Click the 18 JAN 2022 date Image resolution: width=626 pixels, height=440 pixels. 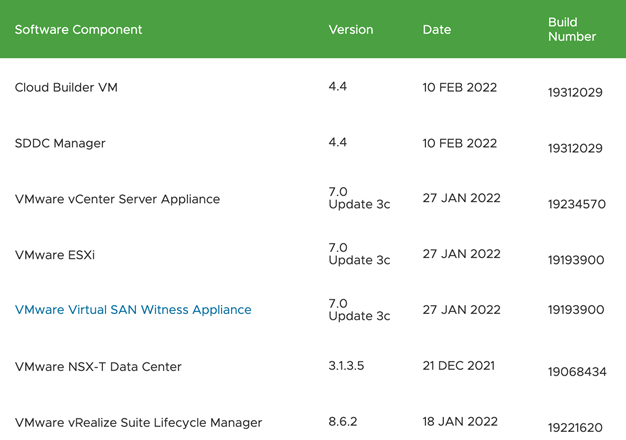pyautogui.click(x=460, y=422)
